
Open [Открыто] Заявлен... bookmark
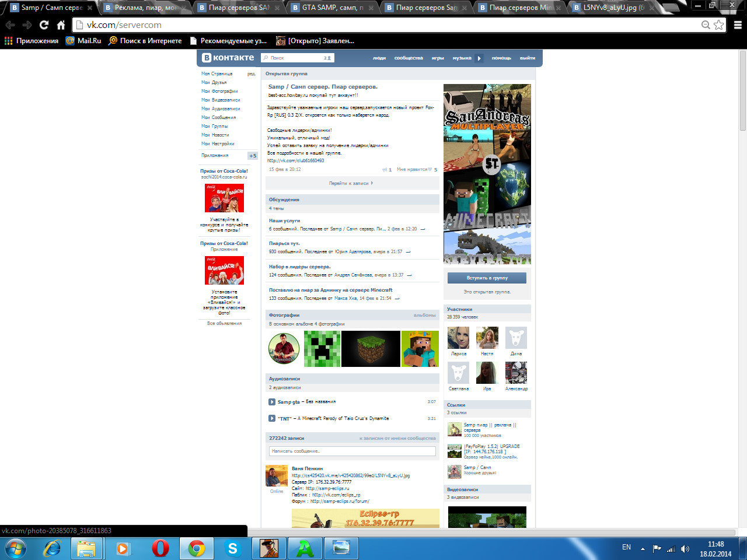point(315,41)
